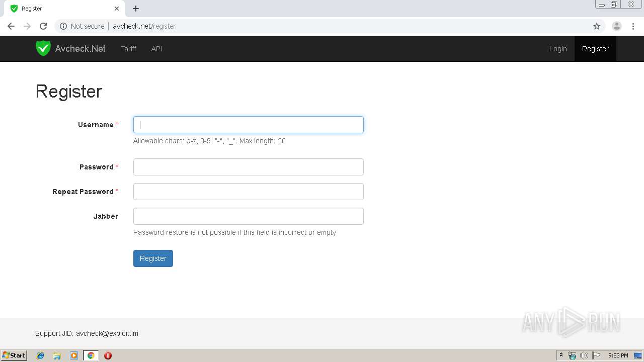Click the Action Center flag icon
644x362 pixels.
point(596,355)
